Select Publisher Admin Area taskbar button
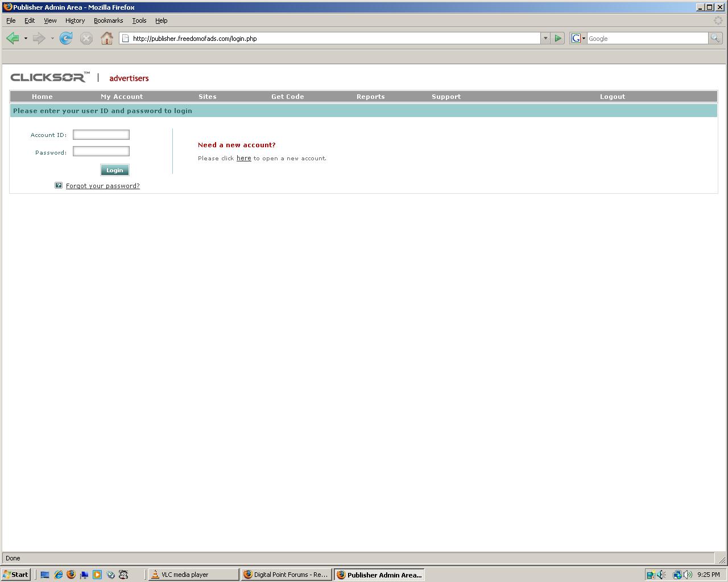This screenshot has height=582, width=728. point(379,575)
